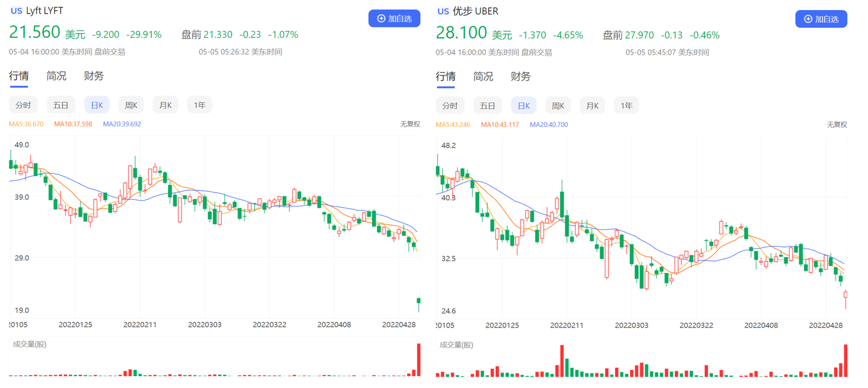This screenshot has height=388, width=868.
Task: Open the 财务 tab in UBER panel
Action: tap(520, 77)
